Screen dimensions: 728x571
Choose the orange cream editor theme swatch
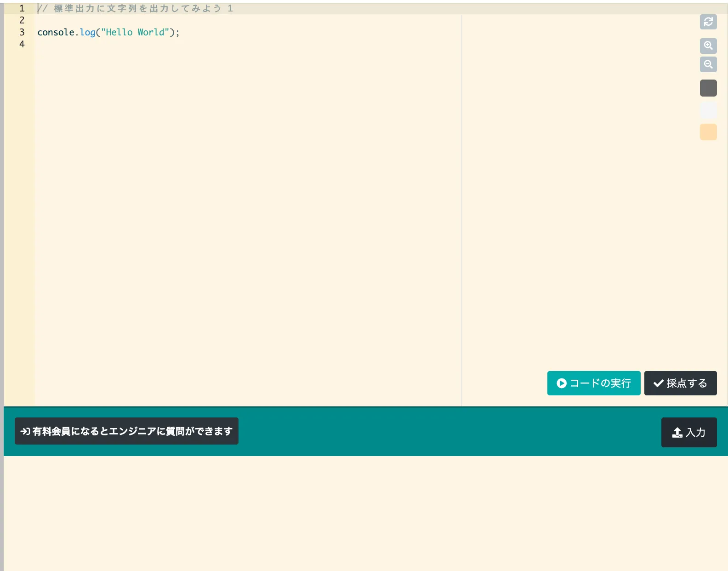click(708, 132)
